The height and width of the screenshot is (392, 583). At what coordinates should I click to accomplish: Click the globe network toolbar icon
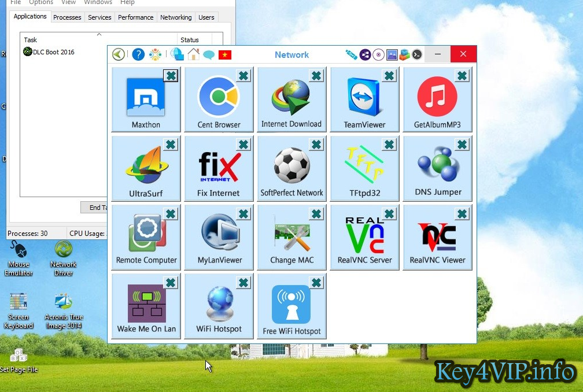177,54
